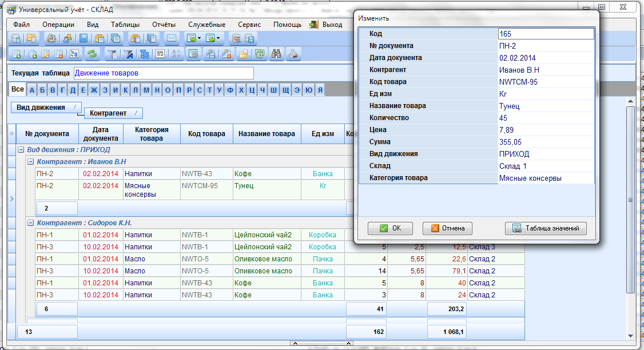
Task: Collapse the 'Вид движения : ПРИХОД' group
Action: [x=21, y=149]
